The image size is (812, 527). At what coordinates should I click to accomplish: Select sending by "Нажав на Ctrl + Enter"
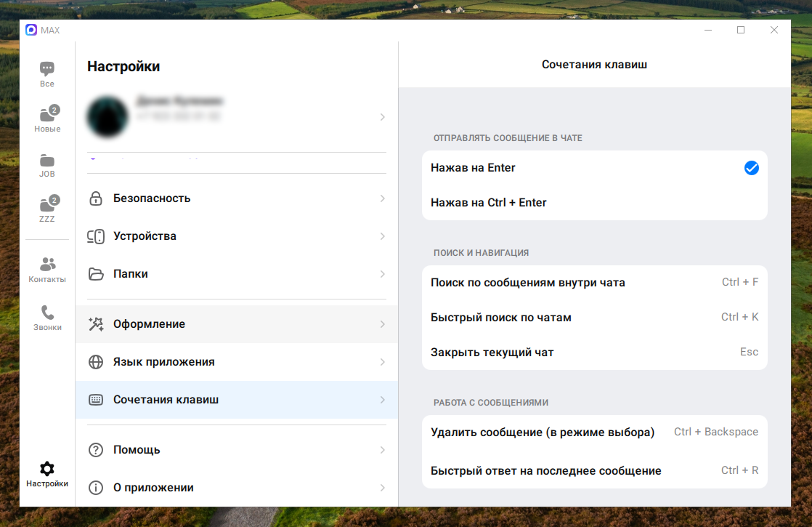pyautogui.click(x=489, y=203)
